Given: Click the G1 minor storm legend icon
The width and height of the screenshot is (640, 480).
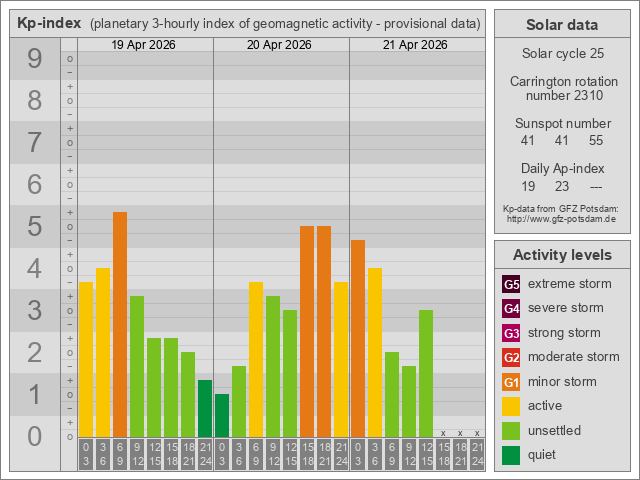Looking at the screenshot, I should tap(511, 382).
